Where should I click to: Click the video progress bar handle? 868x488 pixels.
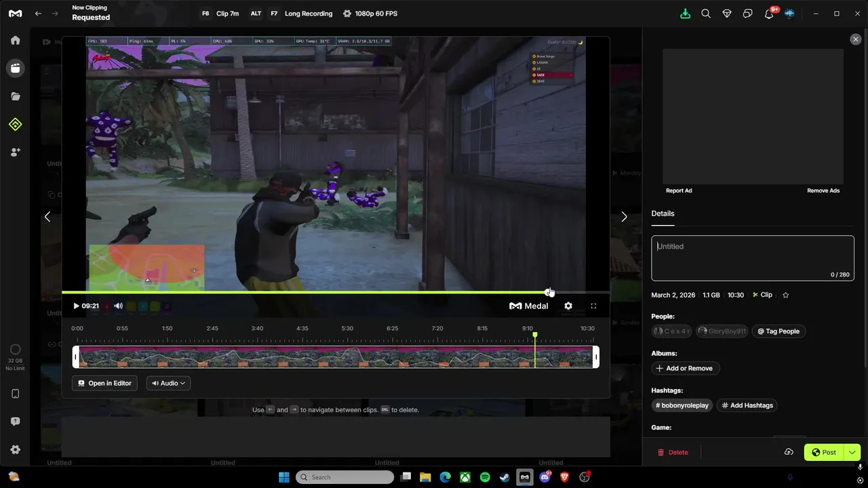coord(549,292)
